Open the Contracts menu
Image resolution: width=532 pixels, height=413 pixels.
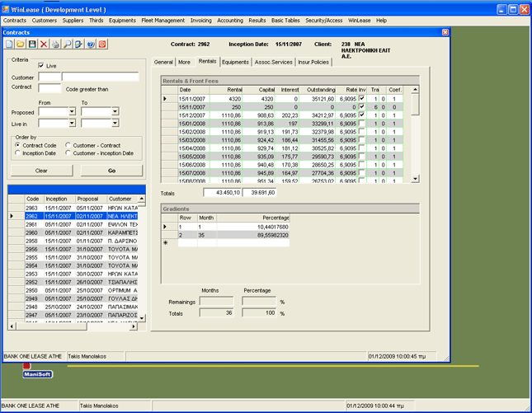pos(15,21)
